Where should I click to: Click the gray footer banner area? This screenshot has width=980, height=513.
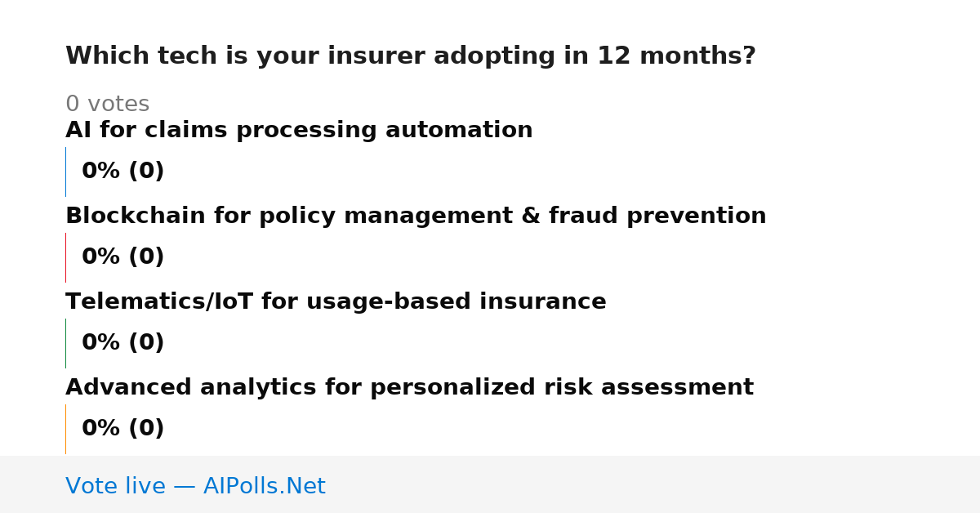(x=490, y=484)
